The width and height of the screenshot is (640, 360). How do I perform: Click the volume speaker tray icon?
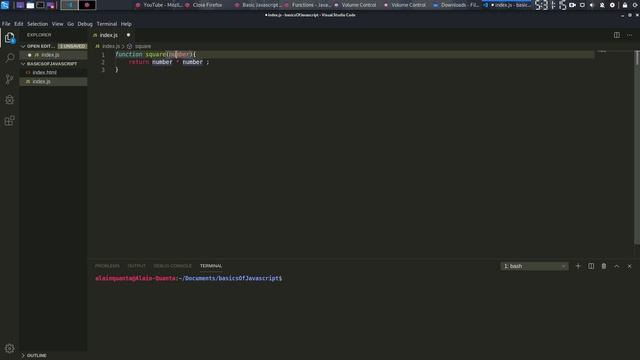click(x=592, y=5)
